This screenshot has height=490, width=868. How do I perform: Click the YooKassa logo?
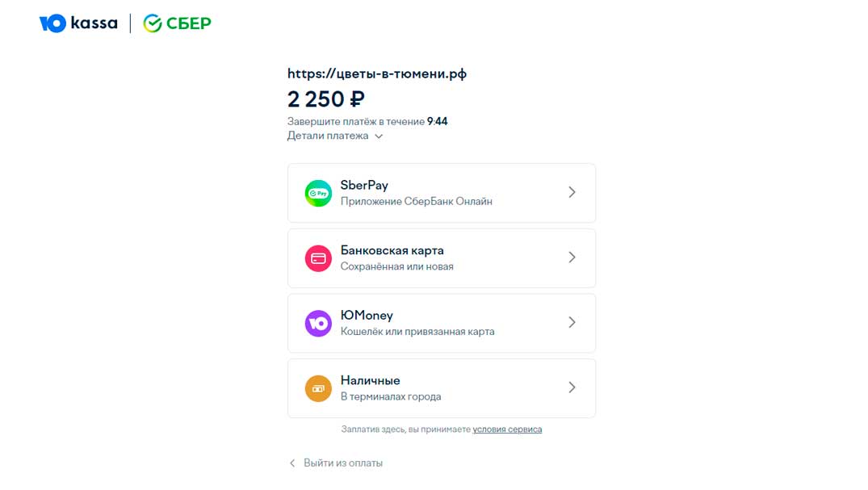click(78, 23)
